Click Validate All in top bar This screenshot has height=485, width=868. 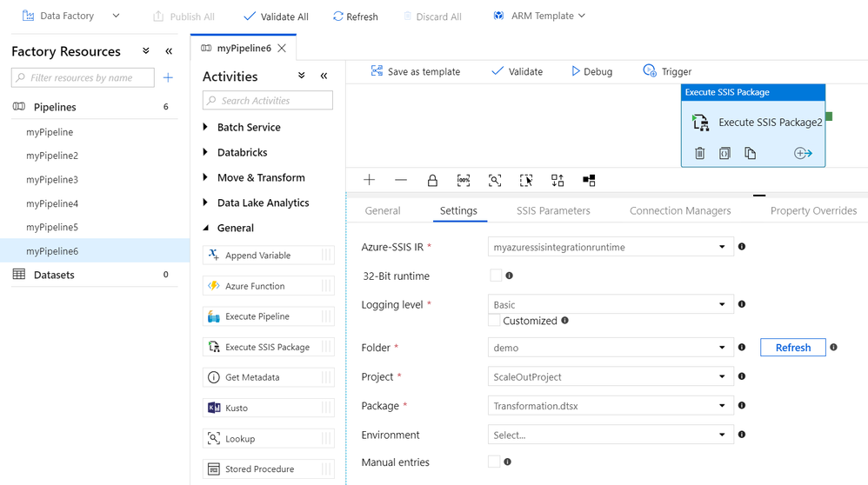tap(276, 17)
